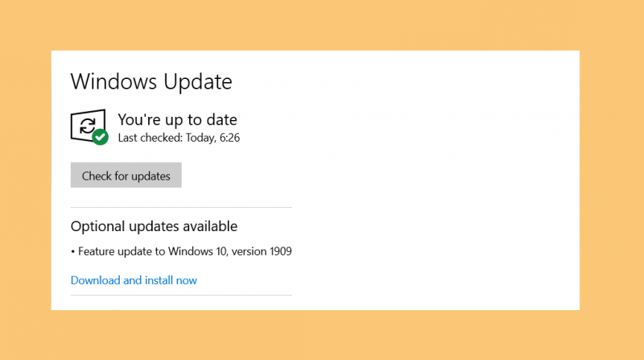The height and width of the screenshot is (360, 644).
Task: Click the green checkmark badge
Action: [100, 137]
